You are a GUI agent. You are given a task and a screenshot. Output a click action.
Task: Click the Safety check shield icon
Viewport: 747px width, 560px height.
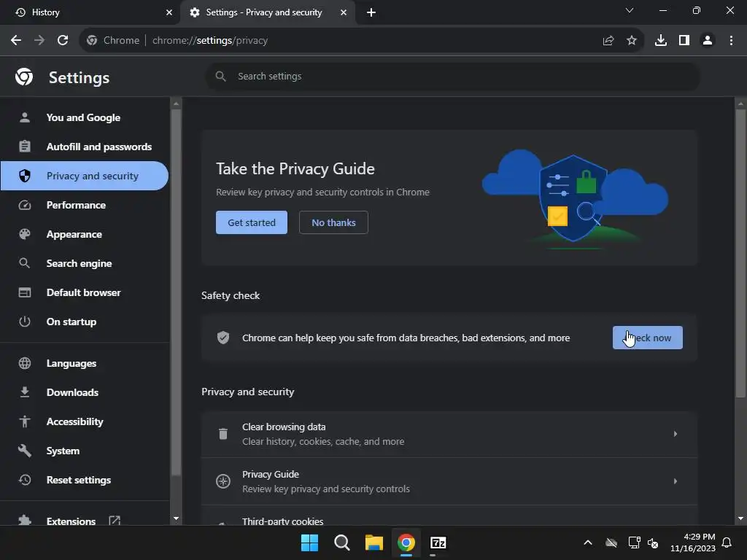(x=223, y=338)
